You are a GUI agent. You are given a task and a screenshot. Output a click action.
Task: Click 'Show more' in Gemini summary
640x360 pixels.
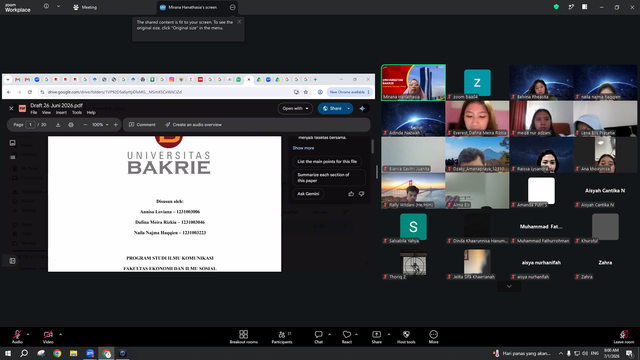[303, 148]
